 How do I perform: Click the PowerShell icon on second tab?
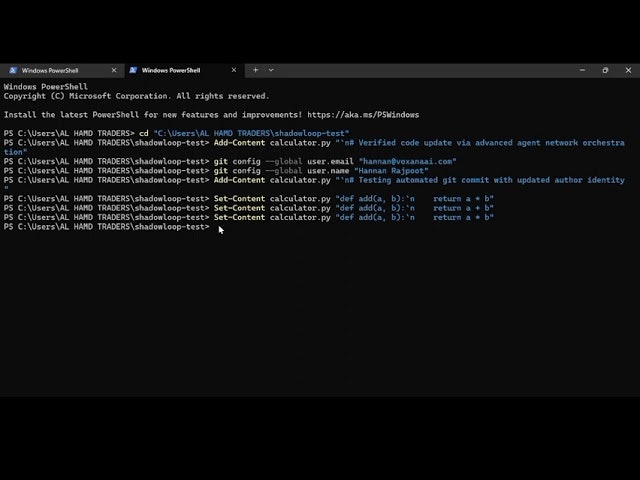coord(133,70)
